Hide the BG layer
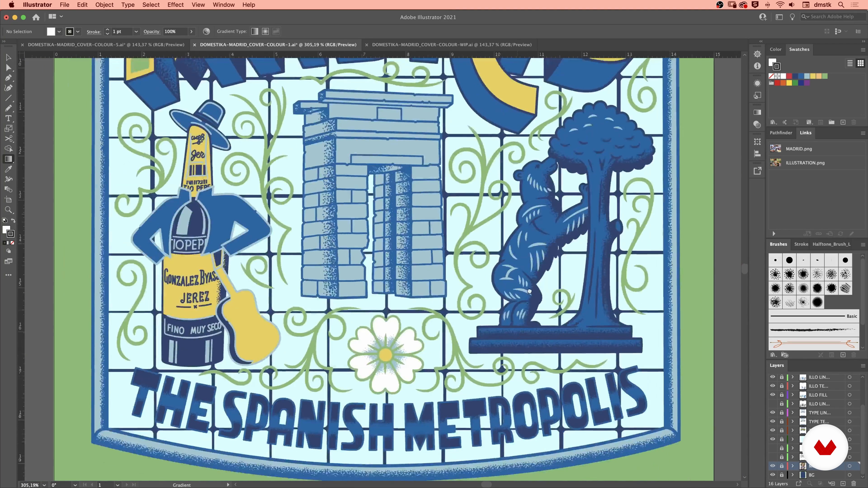868x488 pixels. pos(772,475)
